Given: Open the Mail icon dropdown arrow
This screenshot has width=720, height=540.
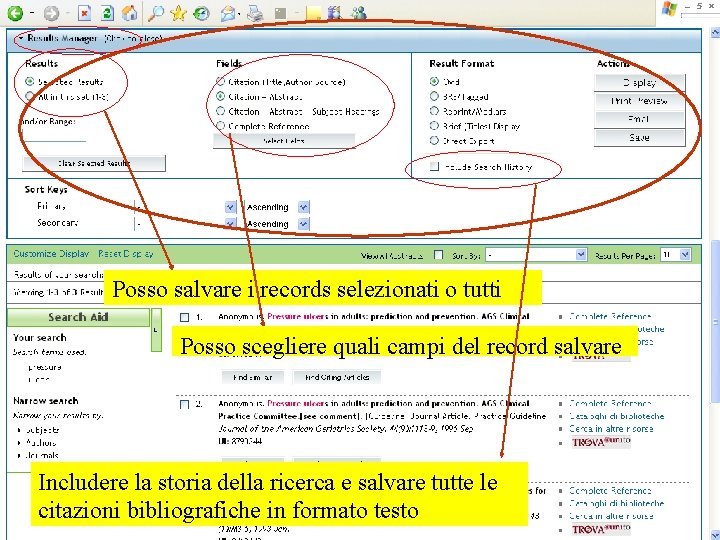Looking at the screenshot, I should [240, 14].
